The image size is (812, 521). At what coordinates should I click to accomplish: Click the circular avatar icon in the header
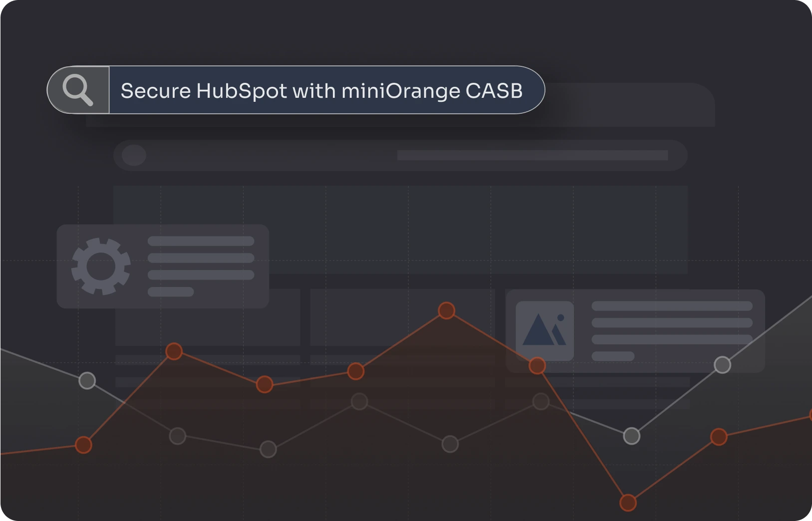(x=133, y=155)
